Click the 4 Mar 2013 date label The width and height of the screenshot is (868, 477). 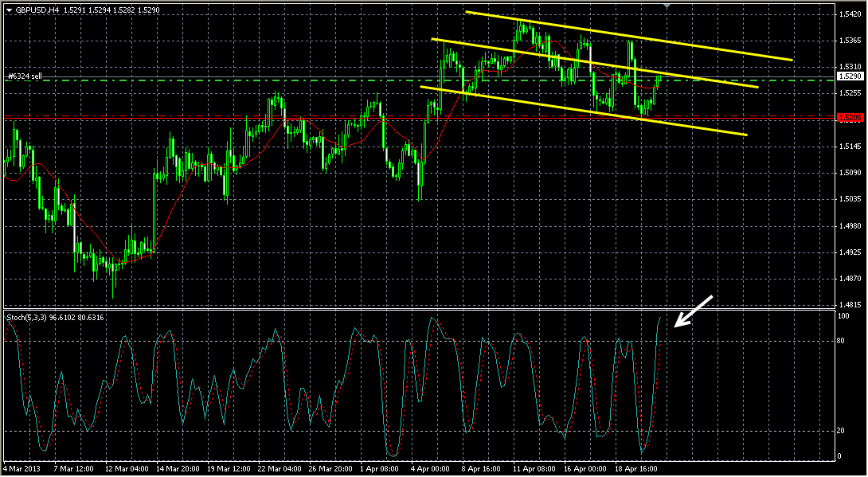point(20,468)
